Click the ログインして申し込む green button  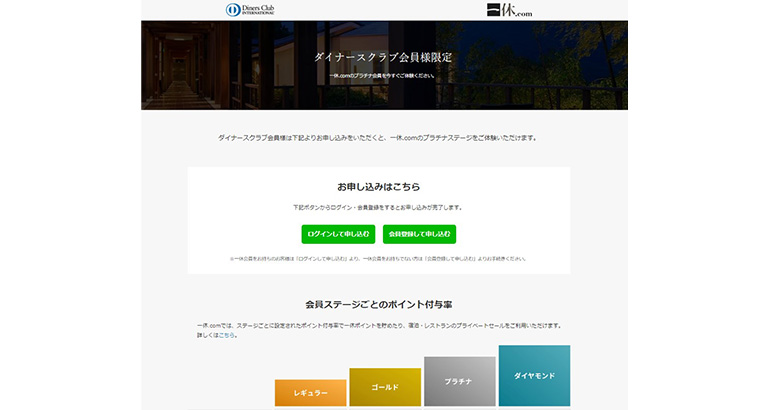(338, 234)
